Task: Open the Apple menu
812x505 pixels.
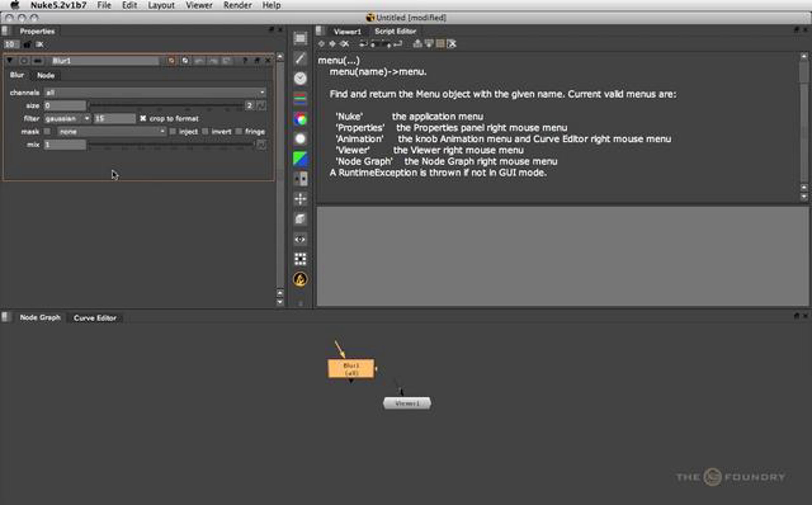Action: coord(15,5)
